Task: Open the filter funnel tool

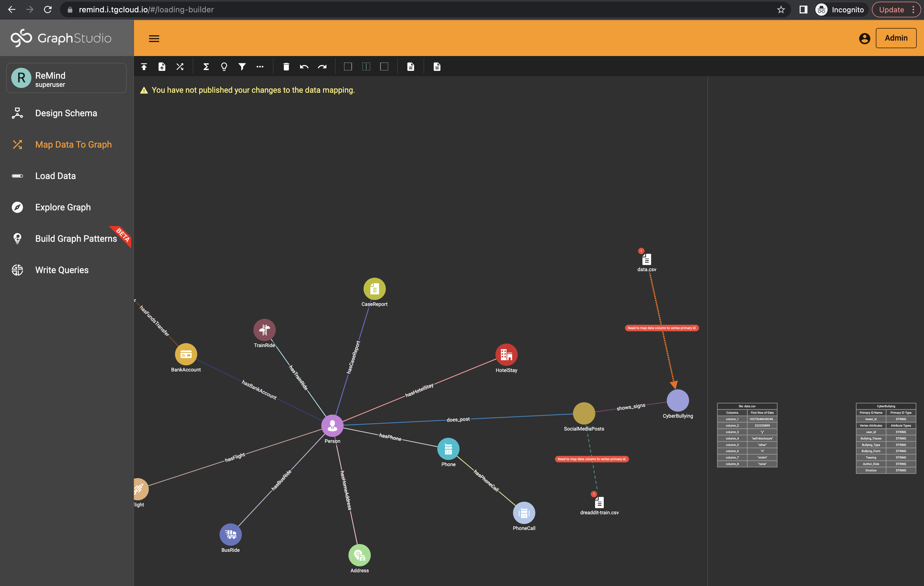Action: [x=242, y=67]
